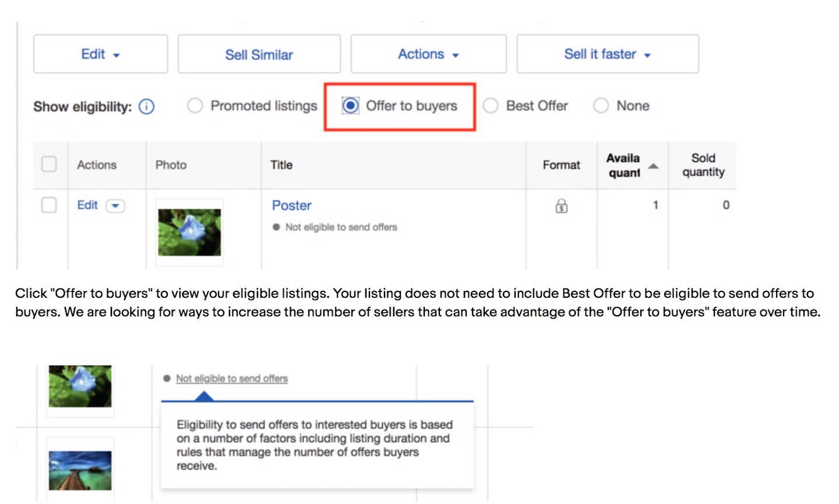The height and width of the screenshot is (504, 839).
Task: Open the Edit dropdown button
Action: tap(100, 54)
